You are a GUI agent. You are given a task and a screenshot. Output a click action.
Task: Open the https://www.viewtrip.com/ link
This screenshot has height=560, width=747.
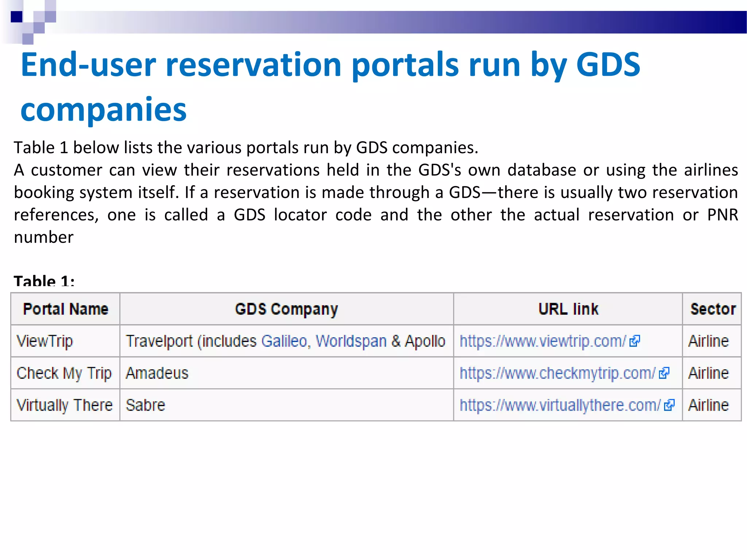542,341
